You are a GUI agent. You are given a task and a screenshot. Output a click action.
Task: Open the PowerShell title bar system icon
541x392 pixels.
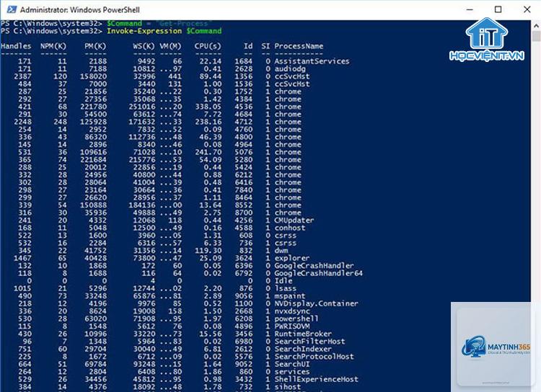click(12, 9)
